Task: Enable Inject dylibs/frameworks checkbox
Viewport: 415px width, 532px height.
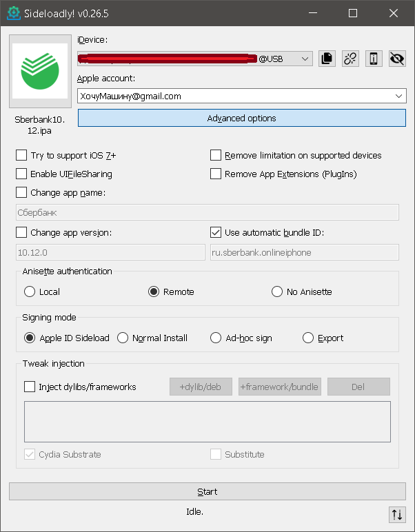Action: (x=30, y=387)
